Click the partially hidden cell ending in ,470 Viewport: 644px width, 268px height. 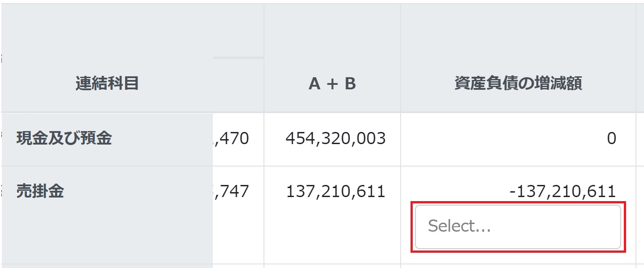point(233,139)
